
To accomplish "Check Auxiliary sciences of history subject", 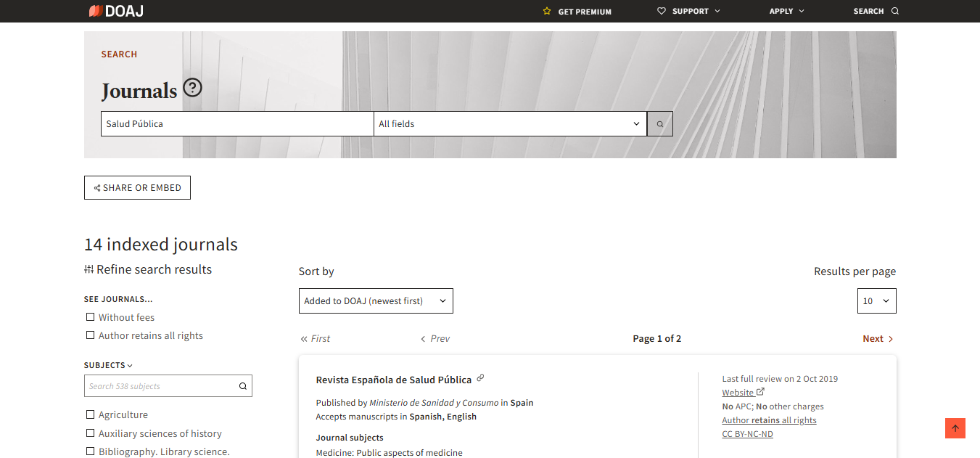I will [x=90, y=433].
